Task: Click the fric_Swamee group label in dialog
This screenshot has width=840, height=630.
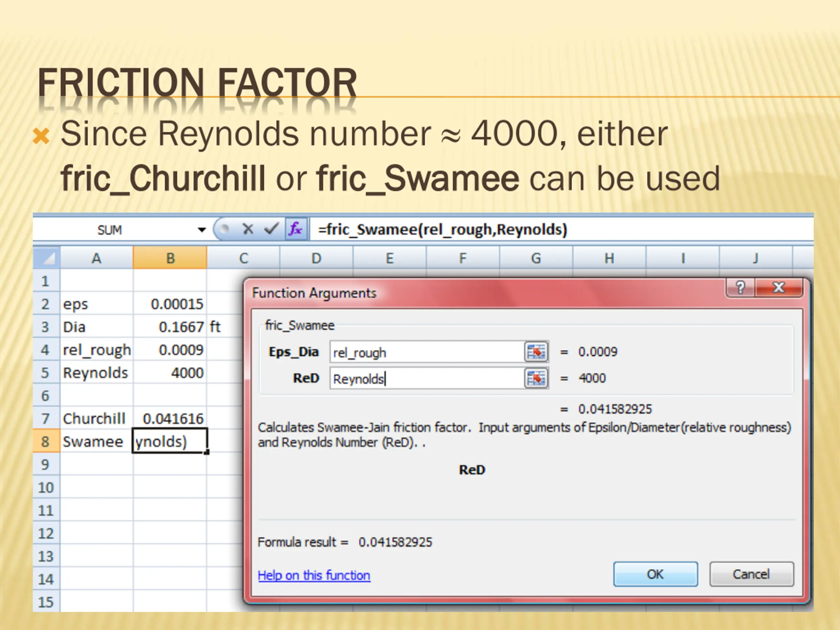Action: (x=300, y=325)
